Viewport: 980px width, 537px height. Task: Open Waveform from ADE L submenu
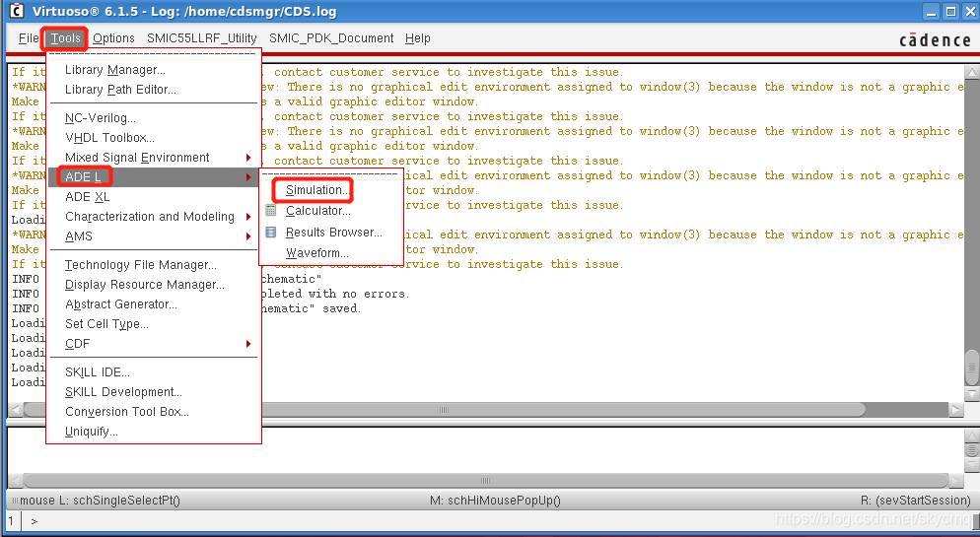click(331, 253)
